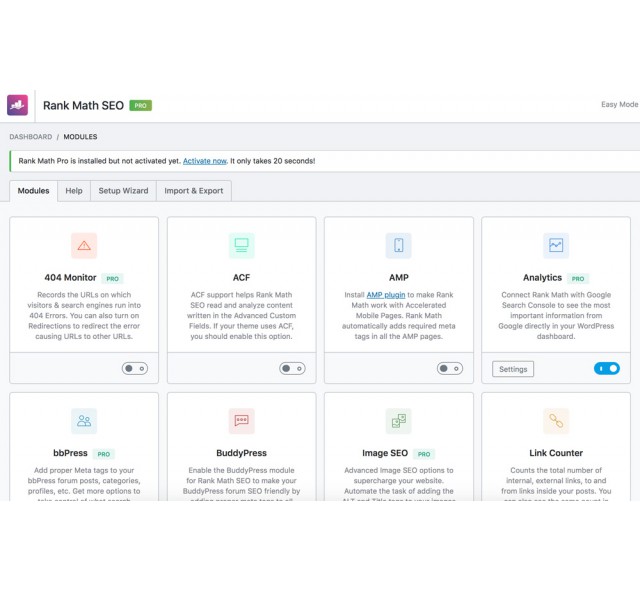Screen dimensions: 640x590
Task: Open the Import & Export tab
Action: [x=194, y=191]
